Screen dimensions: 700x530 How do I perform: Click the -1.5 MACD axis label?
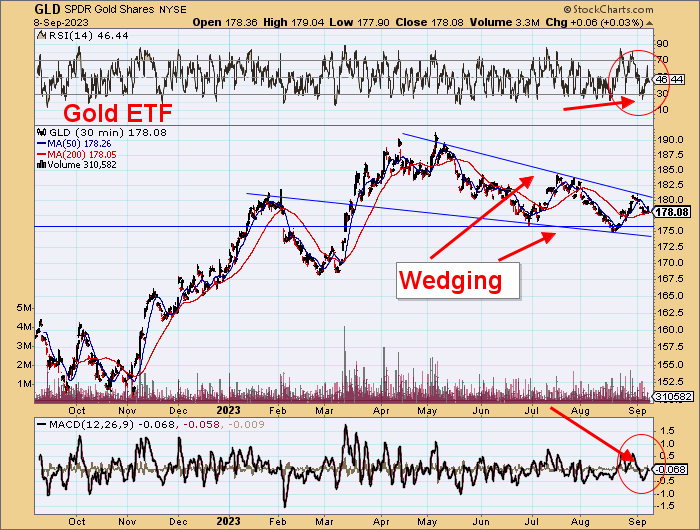(x=665, y=506)
